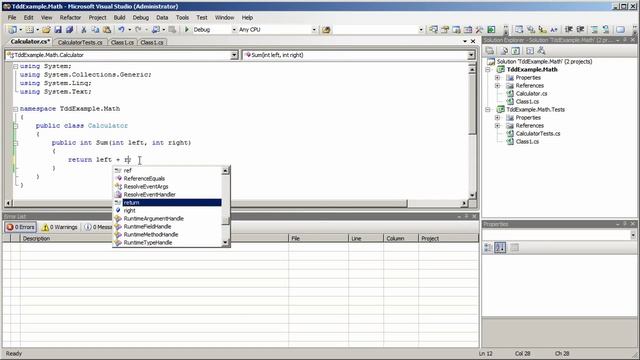
Task: Expand References under TddExample.Math.Tests project
Action: click(x=497, y=126)
